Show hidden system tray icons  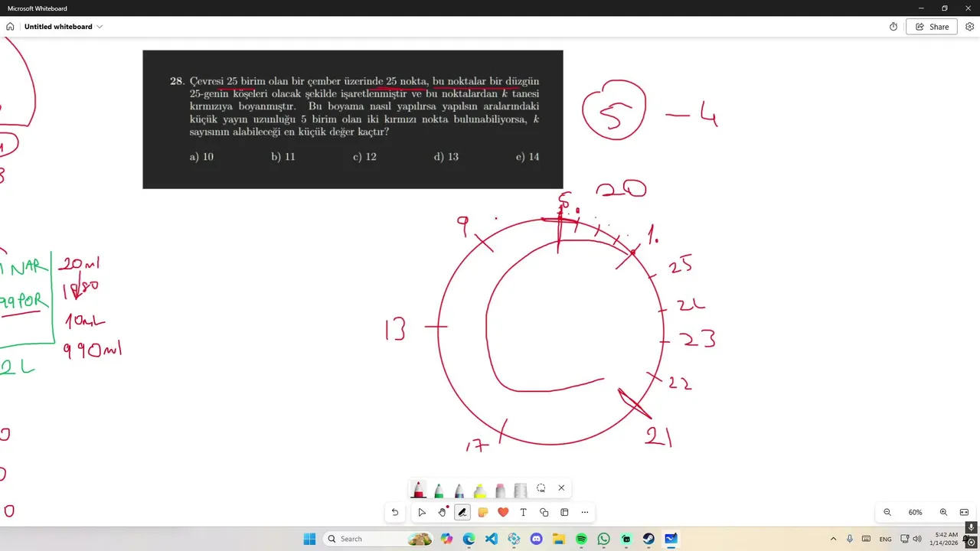click(x=834, y=539)
